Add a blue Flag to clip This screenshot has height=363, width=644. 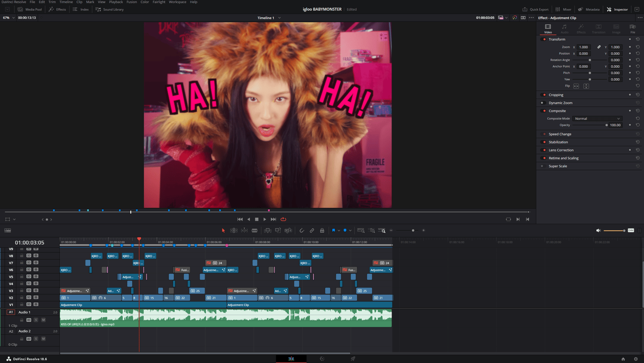point(334,230)
